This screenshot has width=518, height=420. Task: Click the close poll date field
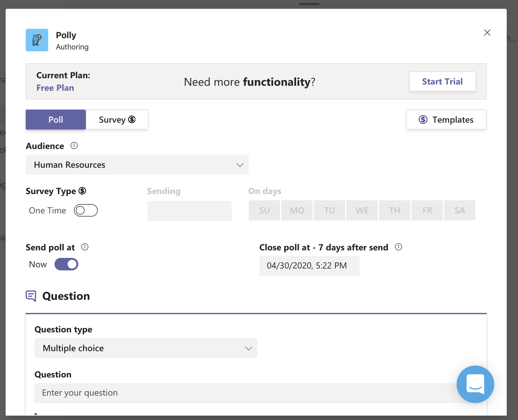[309, 266]
